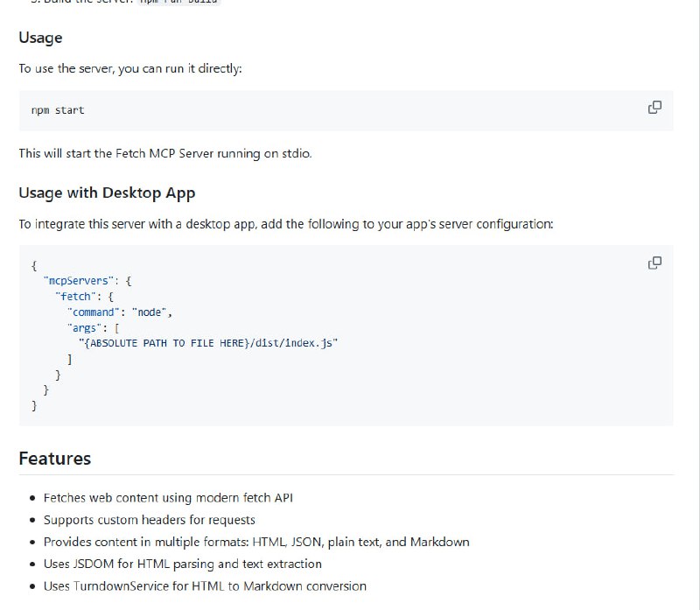Image resolution: width=700 pixels, height=610 pixels.
Task: Click the Features heading
Action: click(54, 459)
